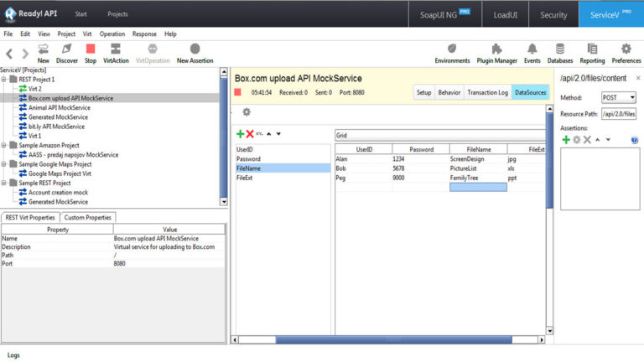This screenshot has height=362, width=644.
Task: Add a New Assertion from toolbar
Action: [195, 54]
